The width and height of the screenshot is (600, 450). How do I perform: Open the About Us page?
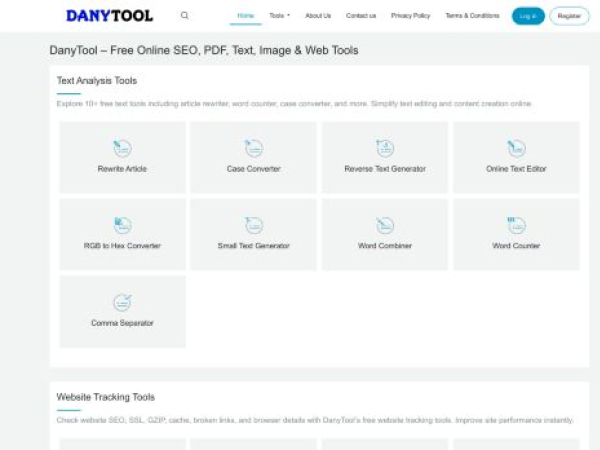(318, 16)
